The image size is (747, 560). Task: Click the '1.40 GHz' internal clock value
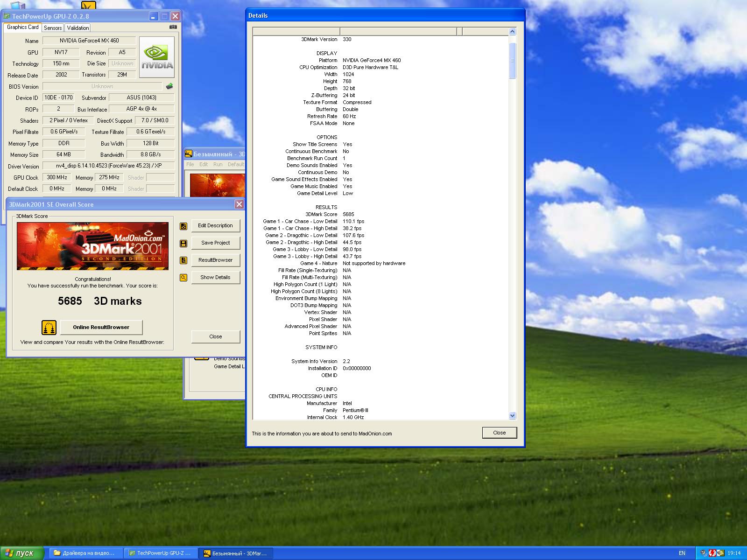pos(353,417)
